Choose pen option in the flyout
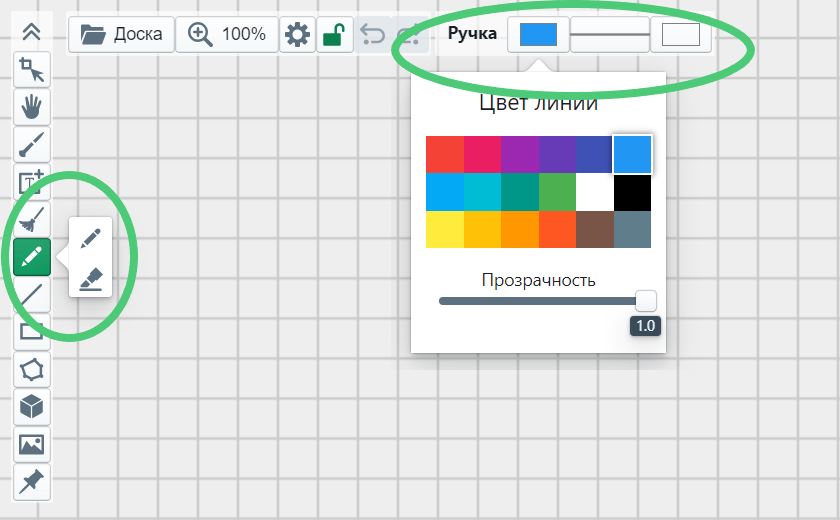 pyautogui.click(x=91, y=238)
